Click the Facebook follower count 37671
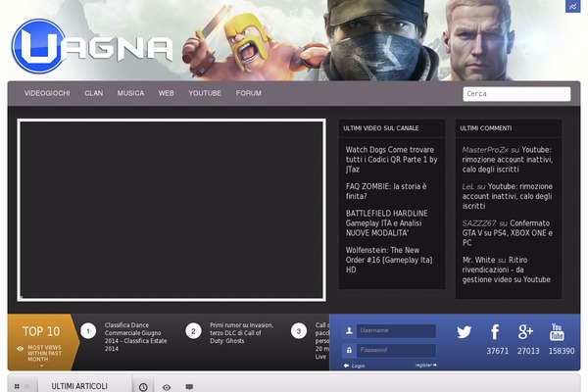This screenshot has width=588, height=392. (x=498, y=351)
